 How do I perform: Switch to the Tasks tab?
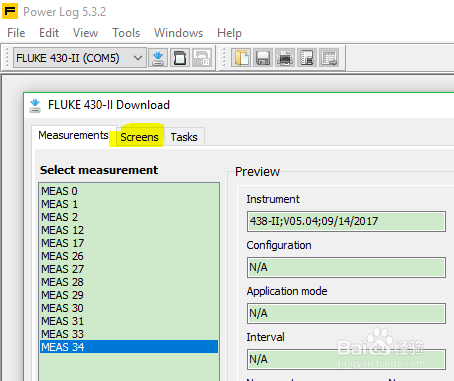point(184,137)
